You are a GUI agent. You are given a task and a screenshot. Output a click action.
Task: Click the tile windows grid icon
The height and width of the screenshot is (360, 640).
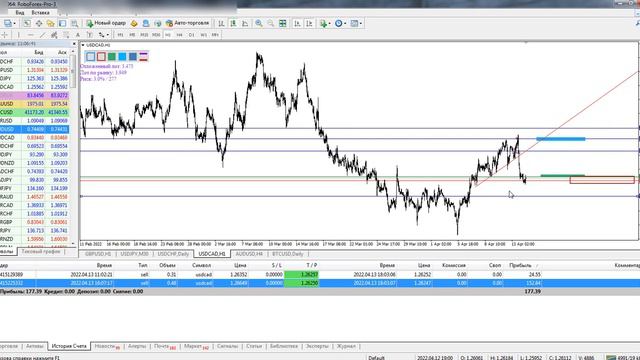pos(282,23)
